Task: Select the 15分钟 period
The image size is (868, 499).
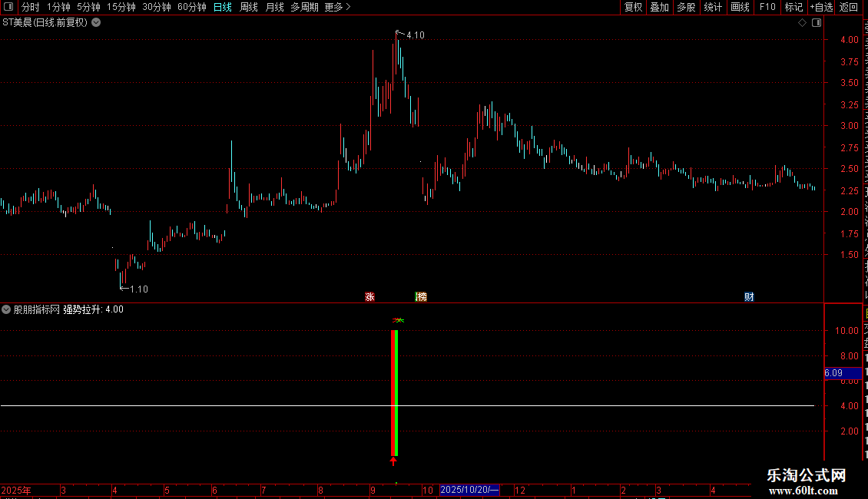Action: pyautogui.click(x=121, y=7)
